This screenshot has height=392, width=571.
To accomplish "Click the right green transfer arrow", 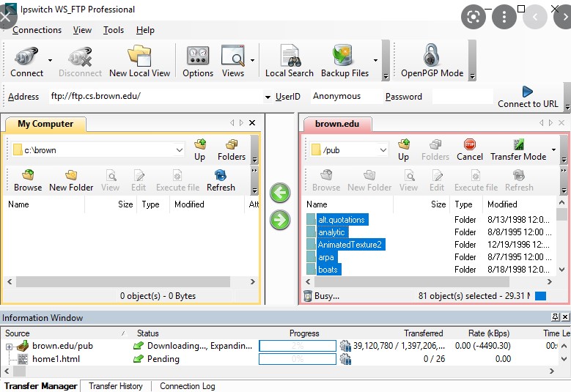I will click(280, 220).
